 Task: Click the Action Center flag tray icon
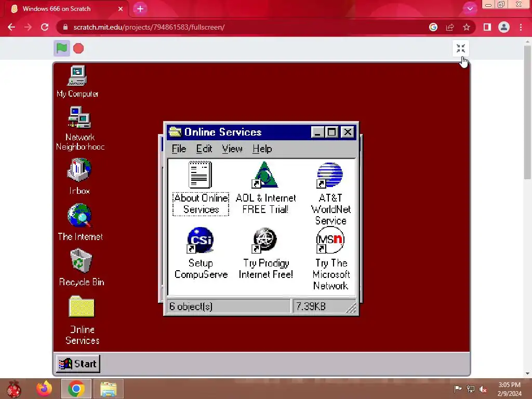[458, 389]
